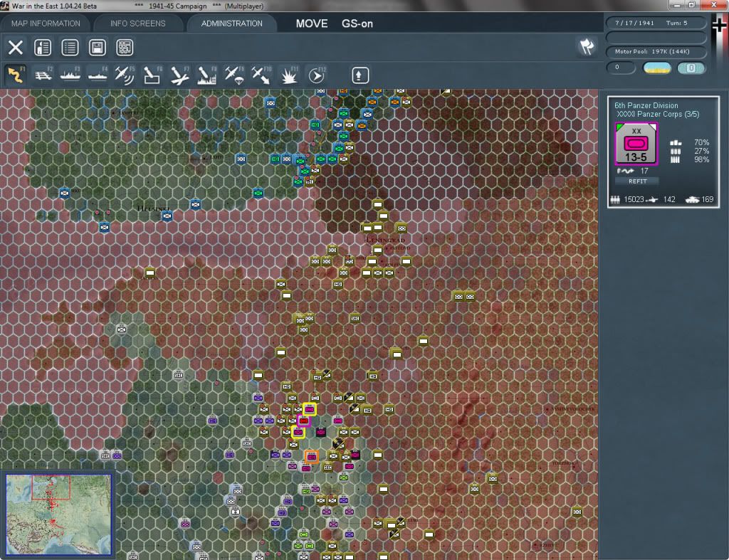This screenshot has height=560, width=729.
Task: Click the 6th Panzer Division name link
Action: pyautogui.click(x=646, y=105)
